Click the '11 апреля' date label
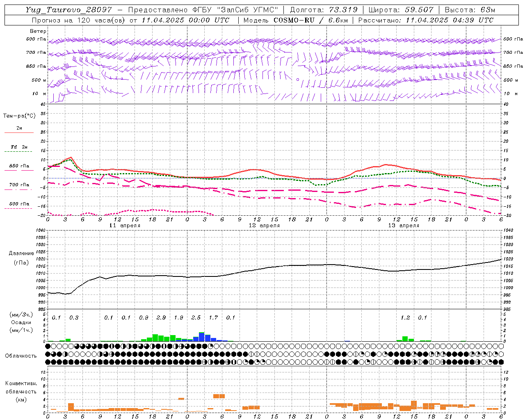 tap(124, 226)
